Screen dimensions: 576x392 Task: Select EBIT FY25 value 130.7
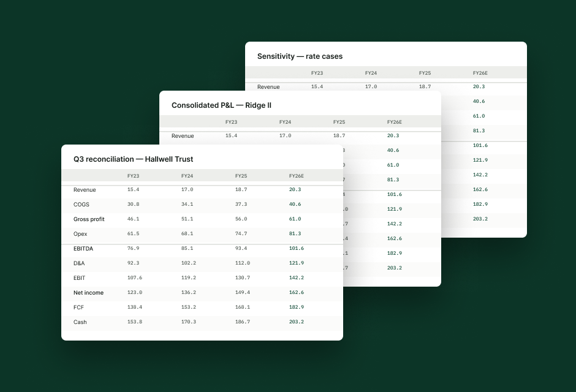[x=243, y=277]
